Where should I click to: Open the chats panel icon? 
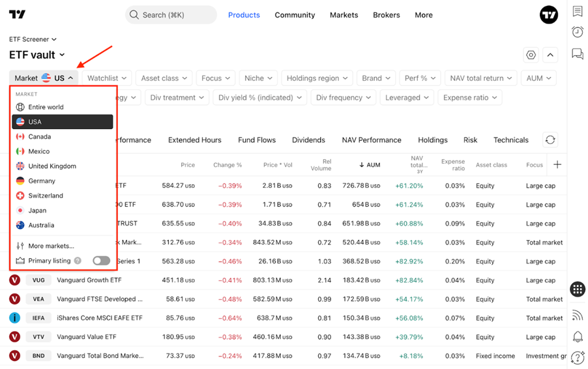click(x=578, y=53)
